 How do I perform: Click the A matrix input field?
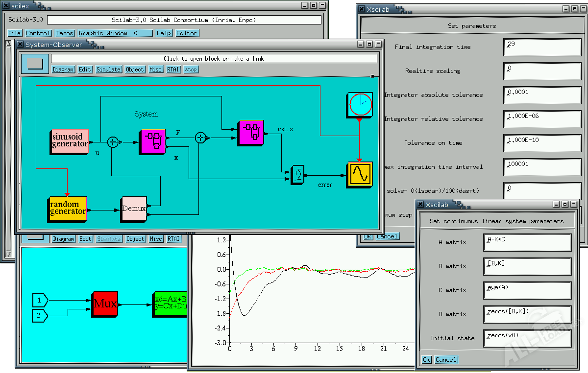point(527,242)
